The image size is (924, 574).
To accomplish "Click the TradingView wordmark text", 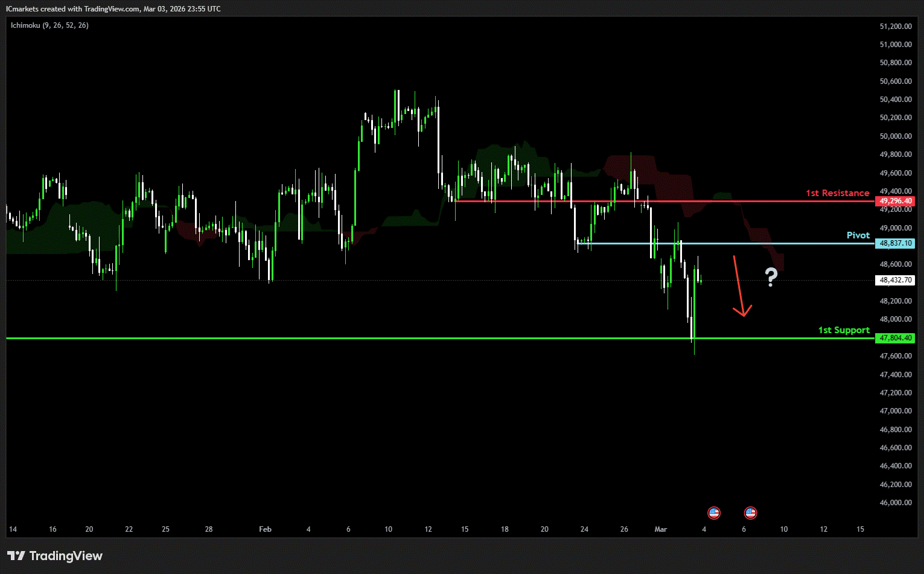I will click(x=66, y=556).
